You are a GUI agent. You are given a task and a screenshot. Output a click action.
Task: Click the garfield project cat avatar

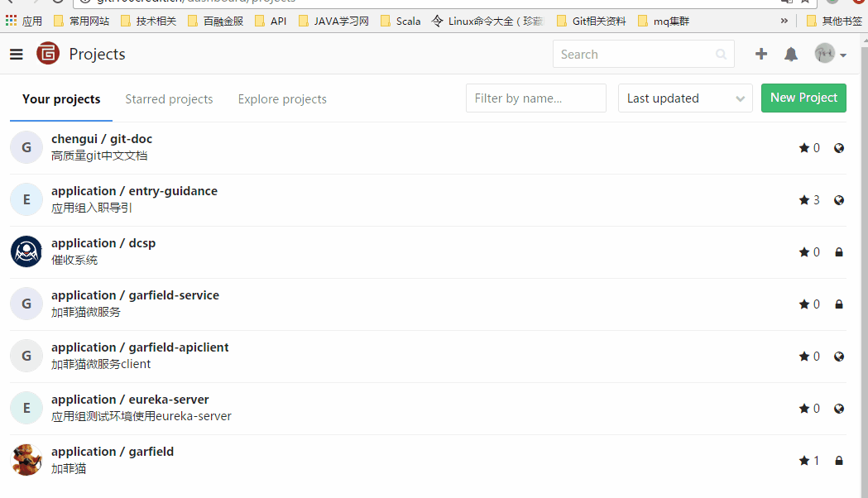(26, 460)
